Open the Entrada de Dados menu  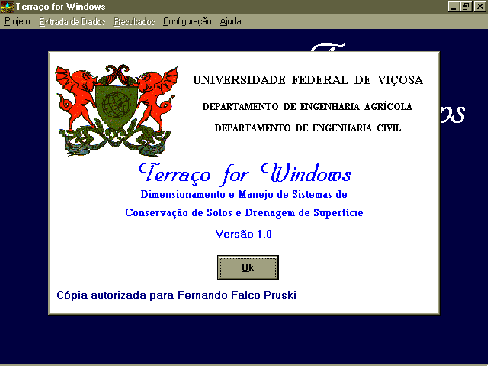tap(72, 22)
